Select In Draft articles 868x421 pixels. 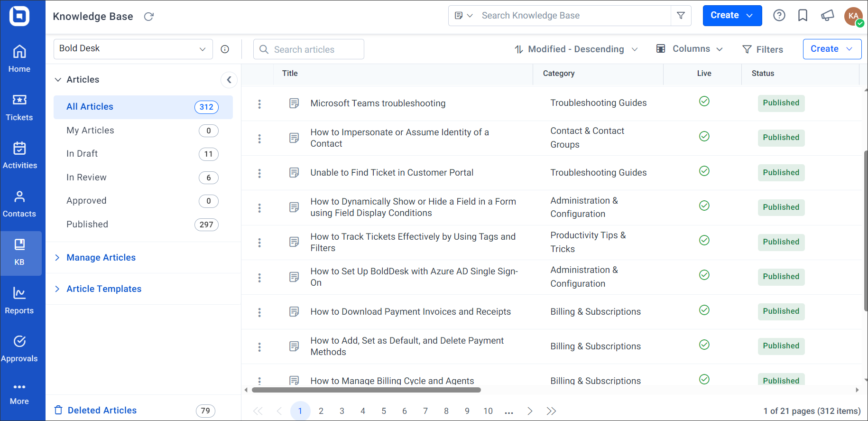[143, 154]
